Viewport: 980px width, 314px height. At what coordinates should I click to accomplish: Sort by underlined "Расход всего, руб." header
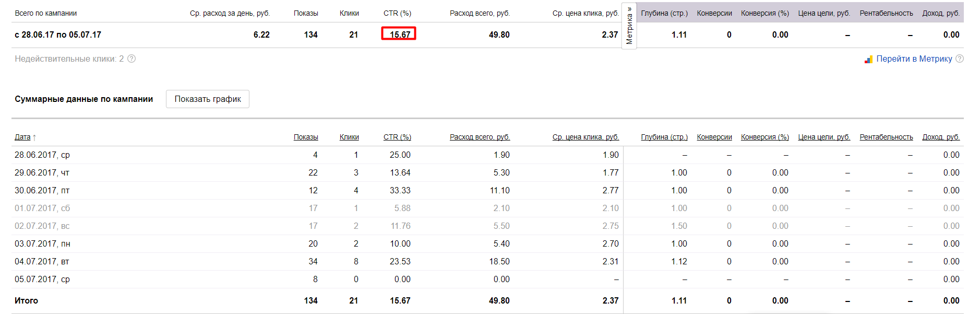pyautogui.click(x=480, y=137)
